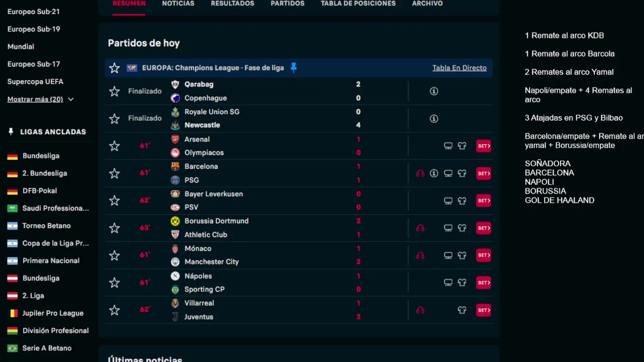Viewport: 644px width, 362px height.
Task: Open the Tabla de Posiciones tab
Action: pos(358,4)
